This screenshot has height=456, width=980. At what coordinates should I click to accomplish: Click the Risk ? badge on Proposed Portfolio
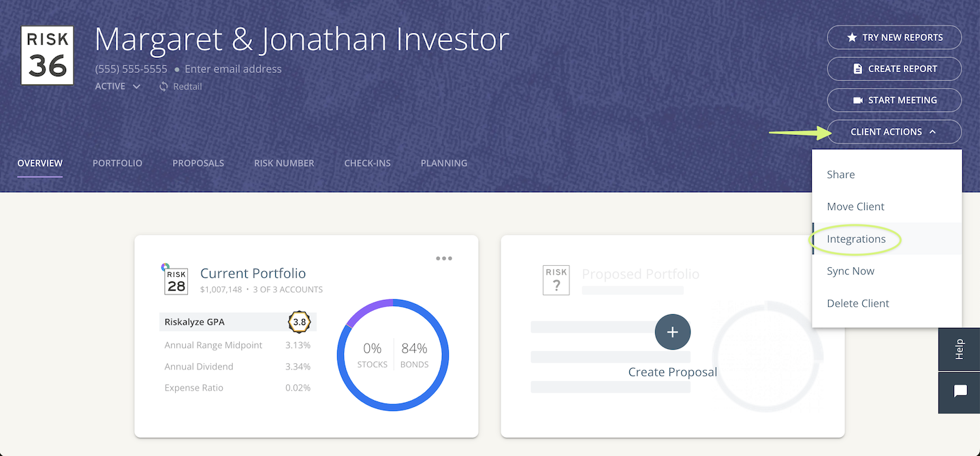(556, 279)
